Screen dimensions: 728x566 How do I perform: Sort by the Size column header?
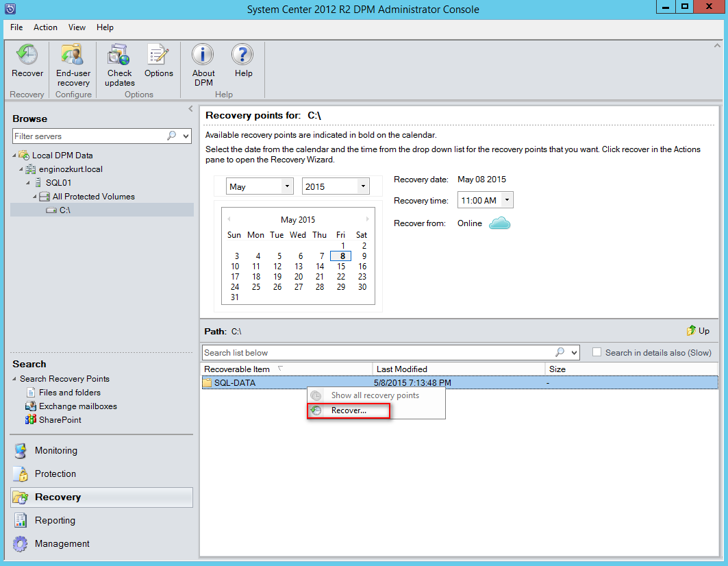click(631, 369)
